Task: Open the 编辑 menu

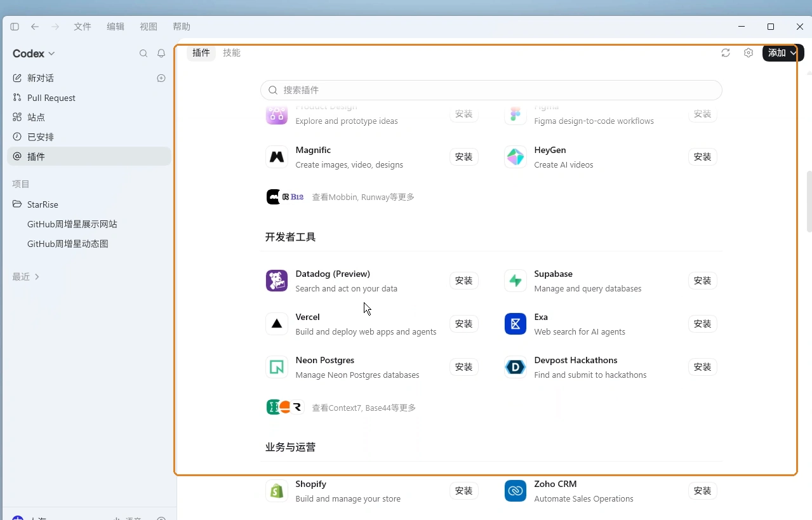Action: pyautogui.click(x=116, y=27)
